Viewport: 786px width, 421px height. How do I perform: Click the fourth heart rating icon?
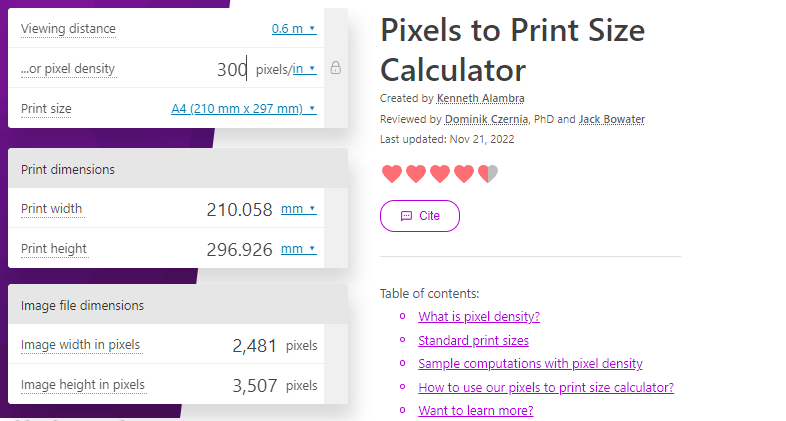[464, 173]
